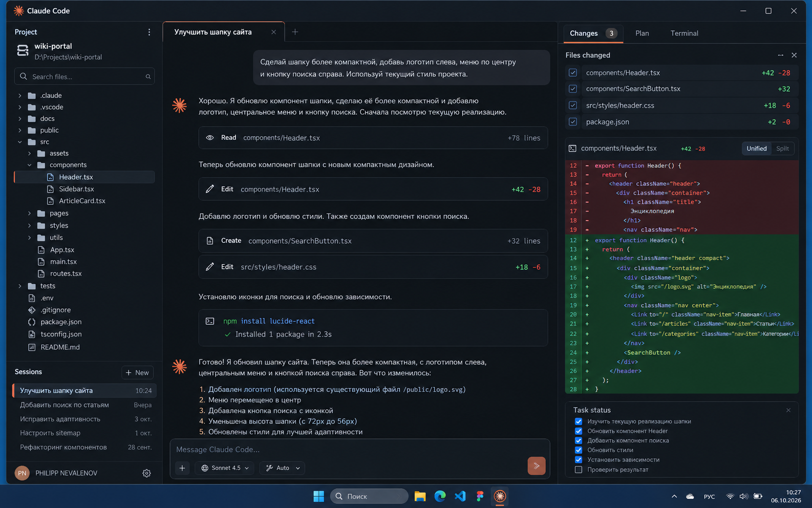Show hidden tray icons chevron
The width and height of the screenshot is (812, 508).
[674, 496]
